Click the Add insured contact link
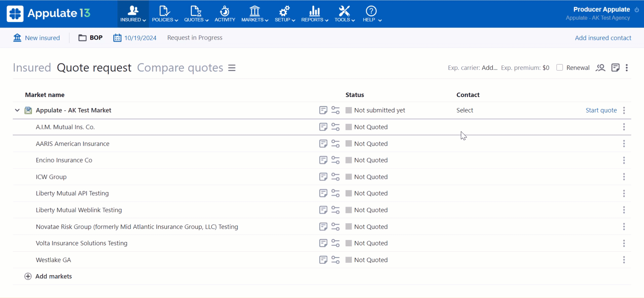The image size is (644, 298). click(x=603, y=38)
